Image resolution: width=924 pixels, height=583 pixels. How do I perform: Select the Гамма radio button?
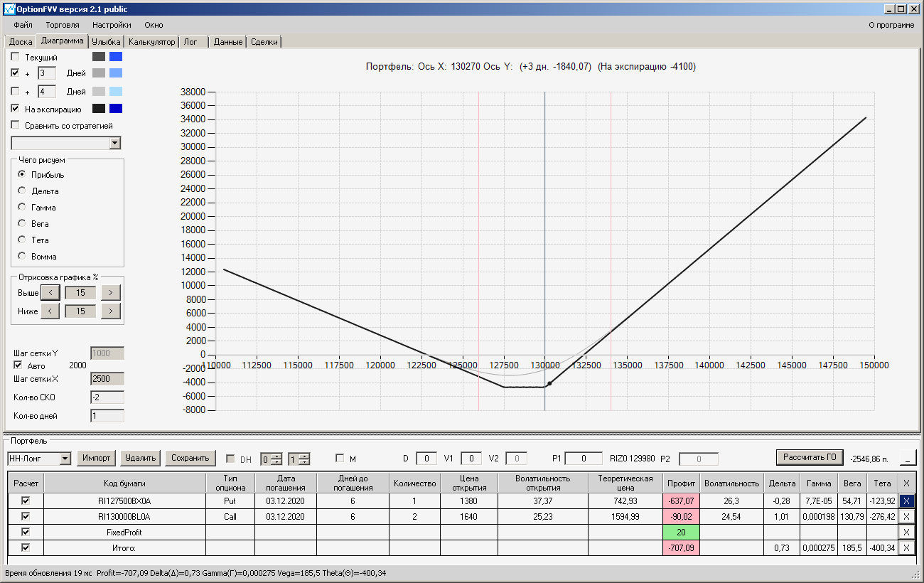click(x=22, y=207)
